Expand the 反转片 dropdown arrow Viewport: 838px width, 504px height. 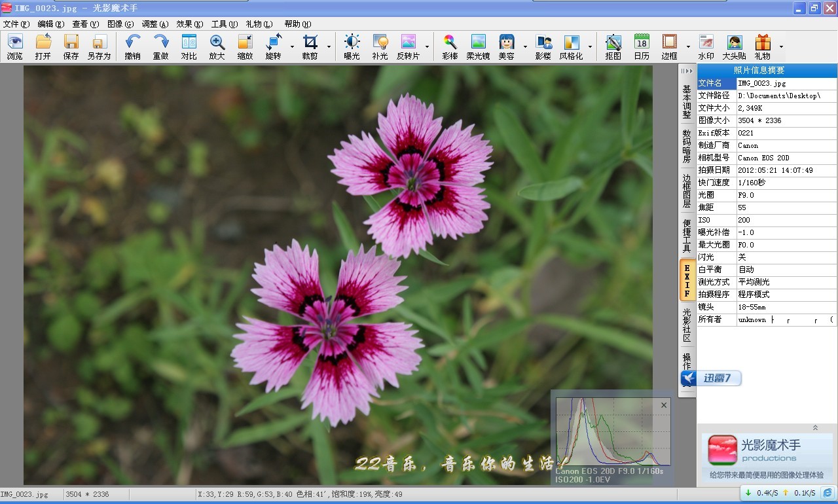[x=427, y=47]
